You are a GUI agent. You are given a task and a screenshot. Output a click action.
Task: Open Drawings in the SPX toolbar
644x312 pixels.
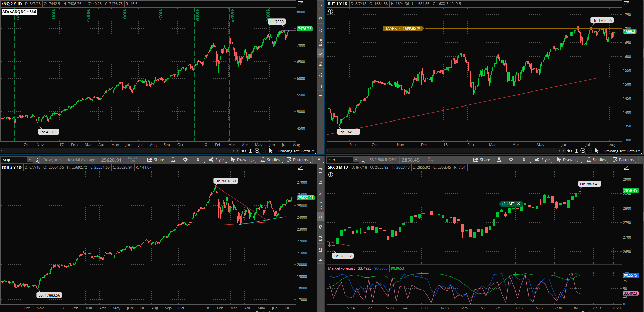pos(568,160)
